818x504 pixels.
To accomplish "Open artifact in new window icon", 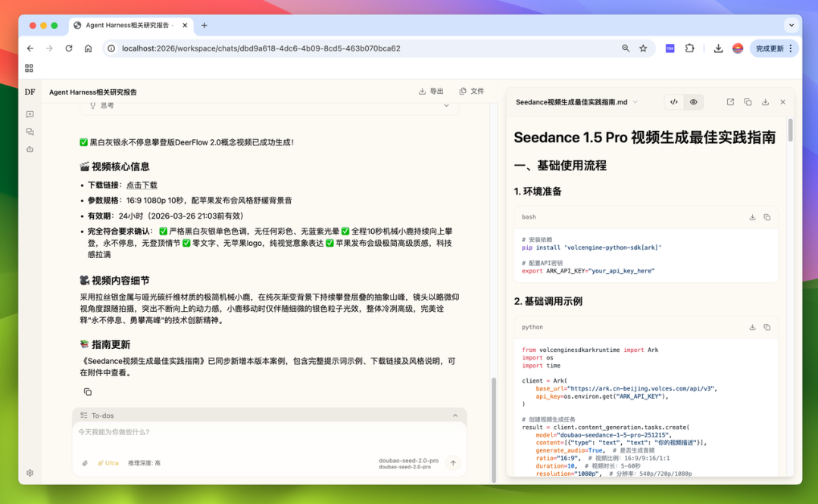I will [730, 102].
